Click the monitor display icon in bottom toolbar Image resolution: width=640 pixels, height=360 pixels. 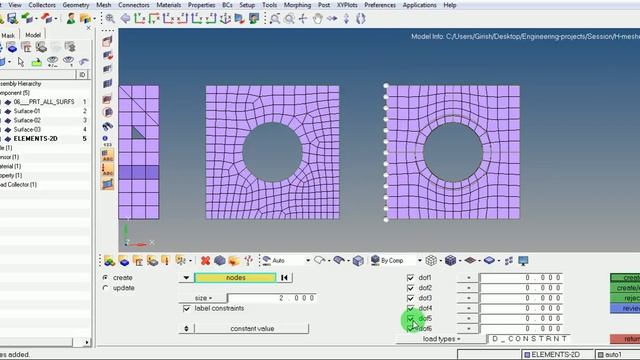click(x=523, y=260)
